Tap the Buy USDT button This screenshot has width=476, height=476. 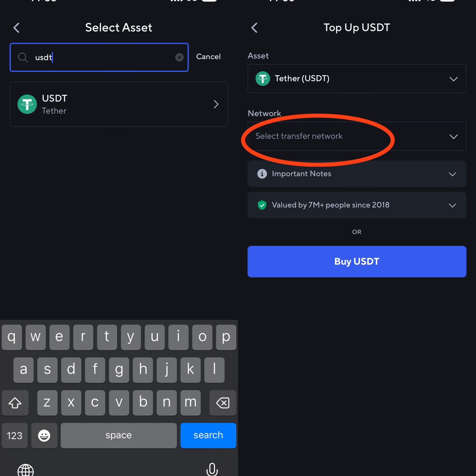(x=357, y=262)
